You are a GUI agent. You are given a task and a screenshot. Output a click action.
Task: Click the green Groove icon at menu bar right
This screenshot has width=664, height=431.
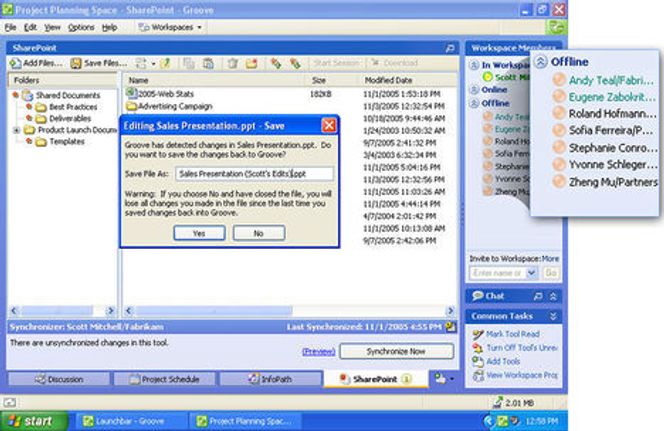[556, 28]
